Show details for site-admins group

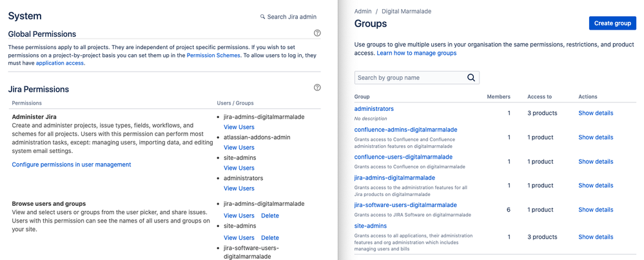tap(596, 237)
